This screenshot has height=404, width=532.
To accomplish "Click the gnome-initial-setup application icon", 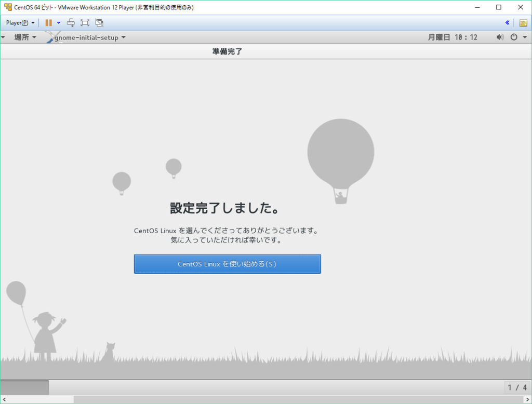I will pos(51,37).
